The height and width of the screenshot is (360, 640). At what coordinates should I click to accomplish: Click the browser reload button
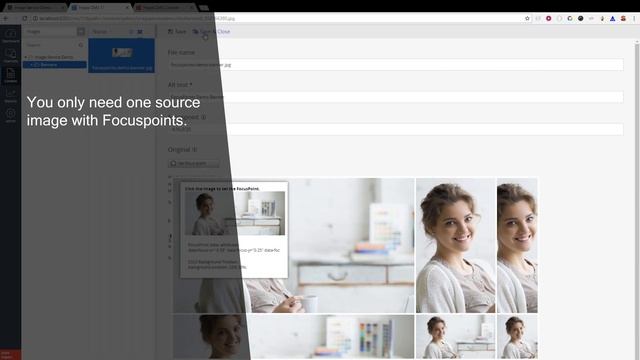25,18
